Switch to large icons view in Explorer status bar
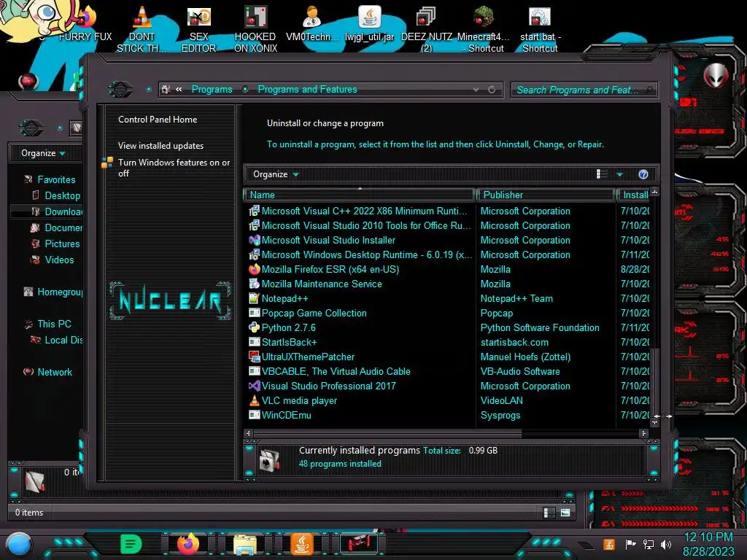 pos(565,513)
